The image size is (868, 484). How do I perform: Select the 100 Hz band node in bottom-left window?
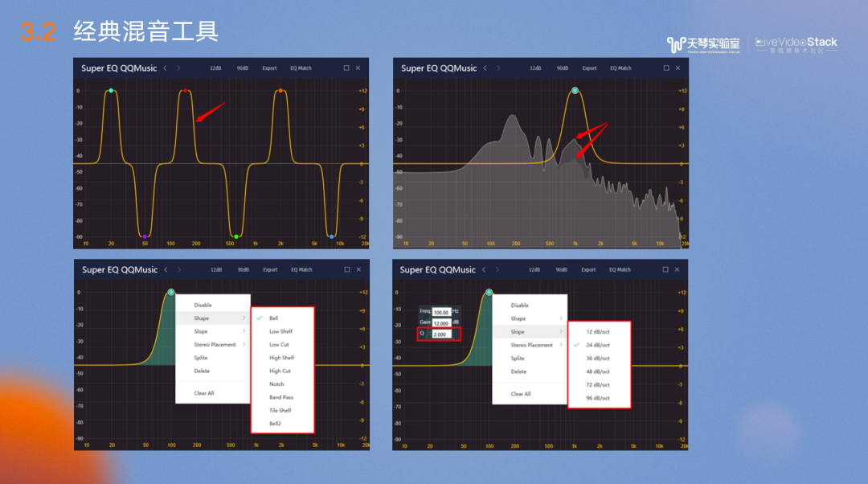(x=171, y=292)
